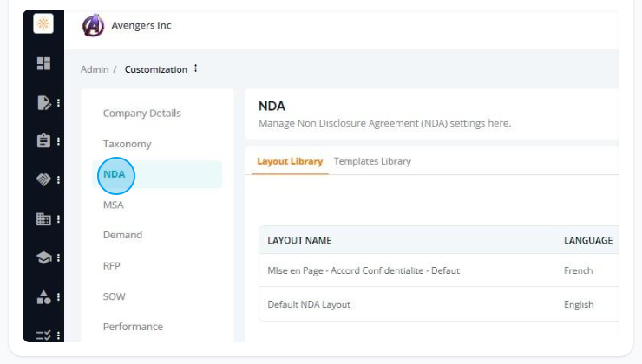Image resolution: width=642 pixels, height=364 pixels.
Task: Open the clipboard icon in sidebar
Action: [x=43, y=140]
